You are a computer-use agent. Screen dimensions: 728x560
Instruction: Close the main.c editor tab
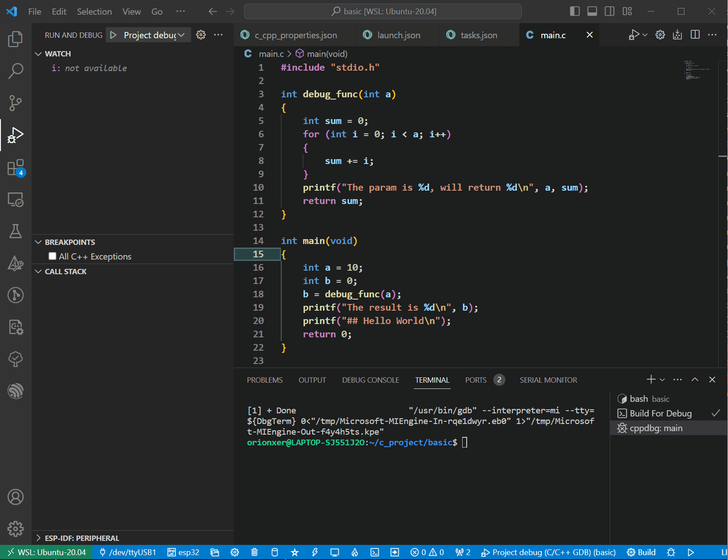(590, 35)
